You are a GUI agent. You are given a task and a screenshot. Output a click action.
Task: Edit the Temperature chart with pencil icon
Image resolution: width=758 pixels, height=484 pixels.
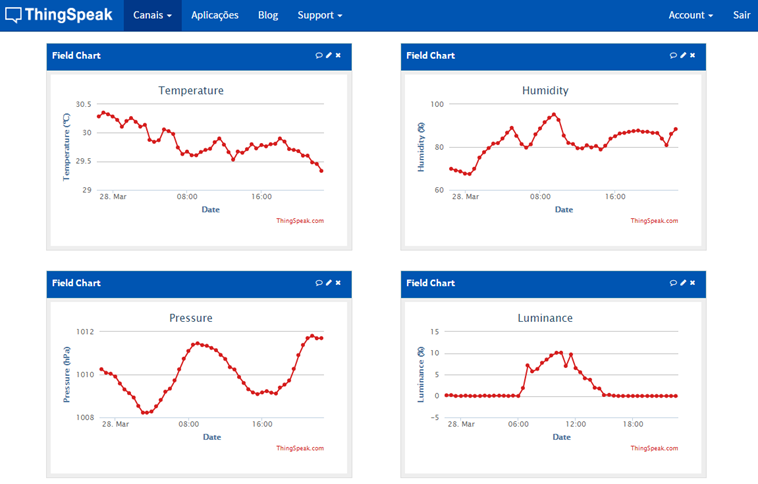(329, 56)
